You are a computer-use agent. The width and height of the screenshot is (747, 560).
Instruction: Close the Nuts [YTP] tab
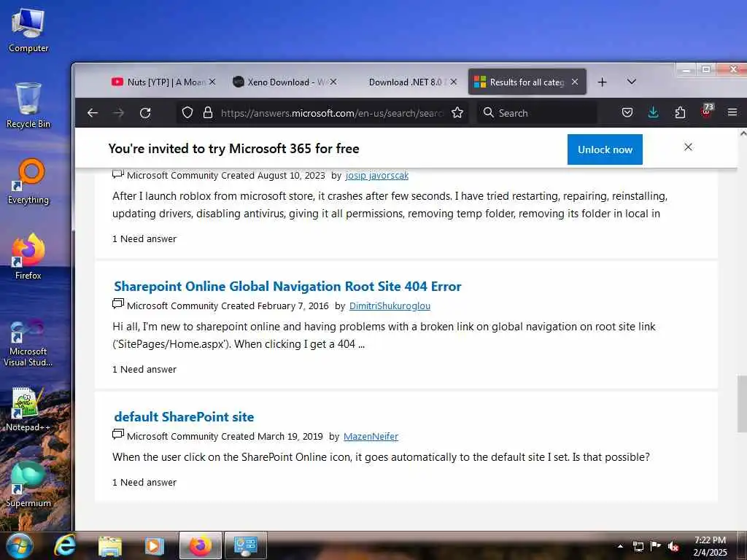[x=212, y=82]
